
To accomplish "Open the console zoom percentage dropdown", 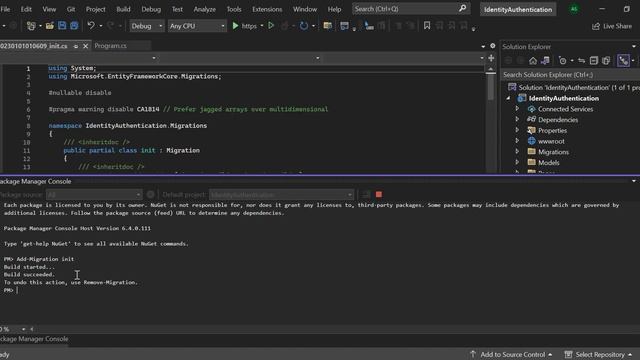I will coord(23,329).
